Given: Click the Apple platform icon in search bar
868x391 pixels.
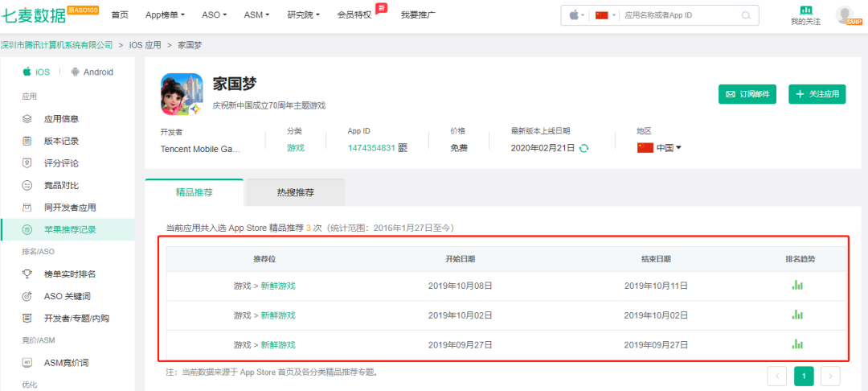Looking at the screenshot, I should pyautogui.click(x=574, y=15).
